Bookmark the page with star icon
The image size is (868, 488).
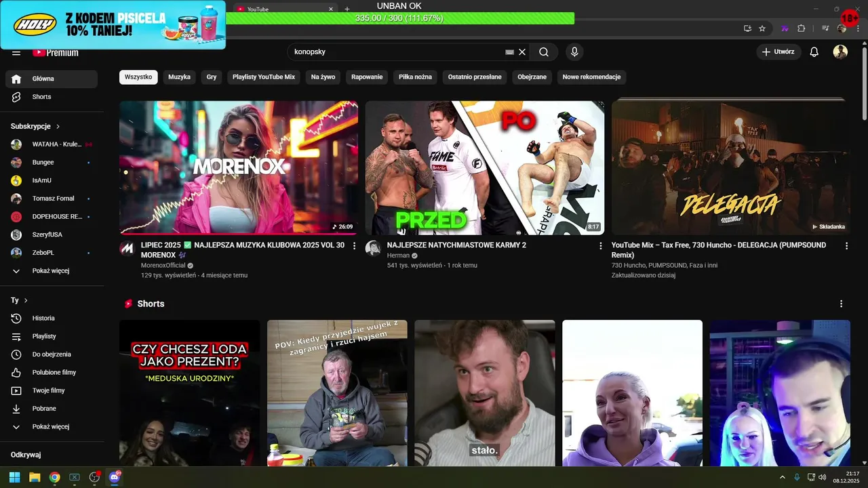(x=762, y=28)
